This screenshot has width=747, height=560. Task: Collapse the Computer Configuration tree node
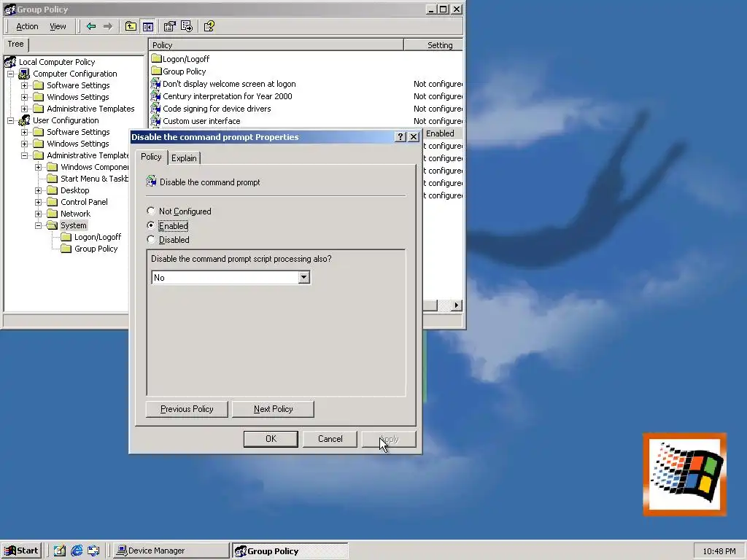[x=10, y=74]
